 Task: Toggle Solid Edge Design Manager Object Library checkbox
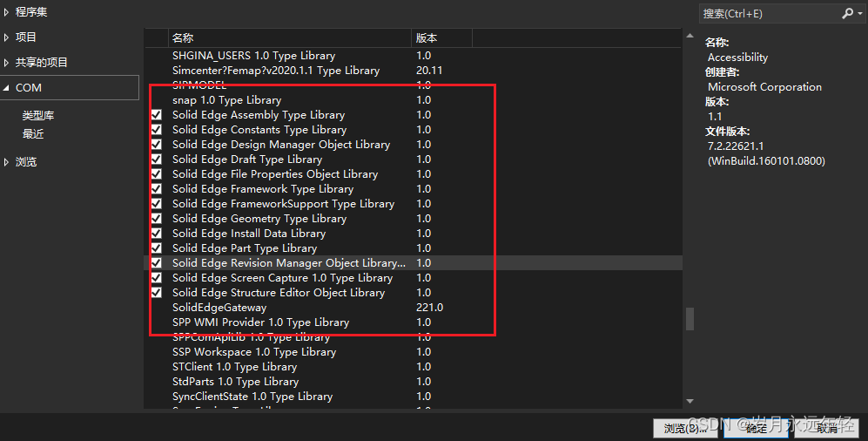coord(157,145)
